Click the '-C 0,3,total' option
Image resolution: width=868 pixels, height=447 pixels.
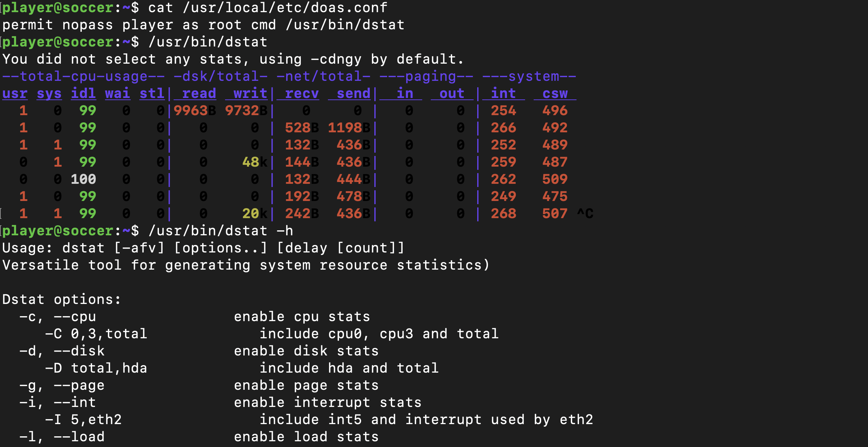click(96, 334)
